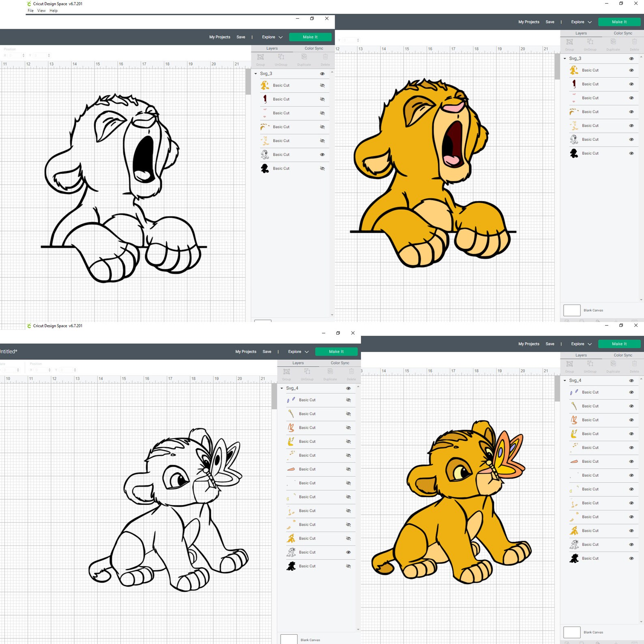
Task: Open the View menu
Action: point(41,11)
